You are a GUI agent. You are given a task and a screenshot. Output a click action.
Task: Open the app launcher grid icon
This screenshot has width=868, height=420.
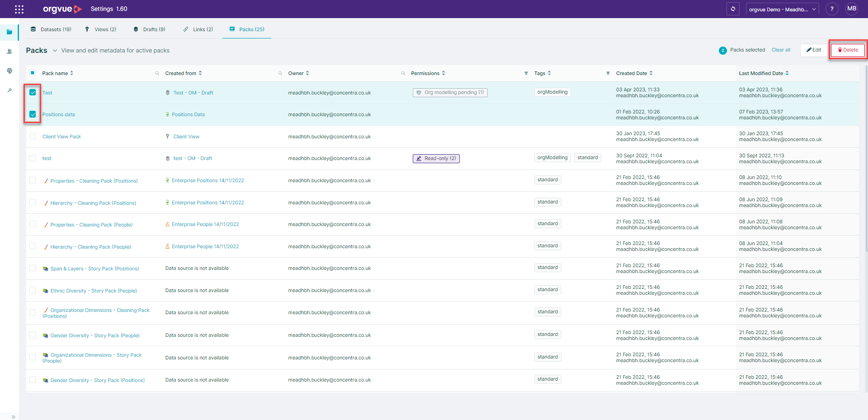19,9
